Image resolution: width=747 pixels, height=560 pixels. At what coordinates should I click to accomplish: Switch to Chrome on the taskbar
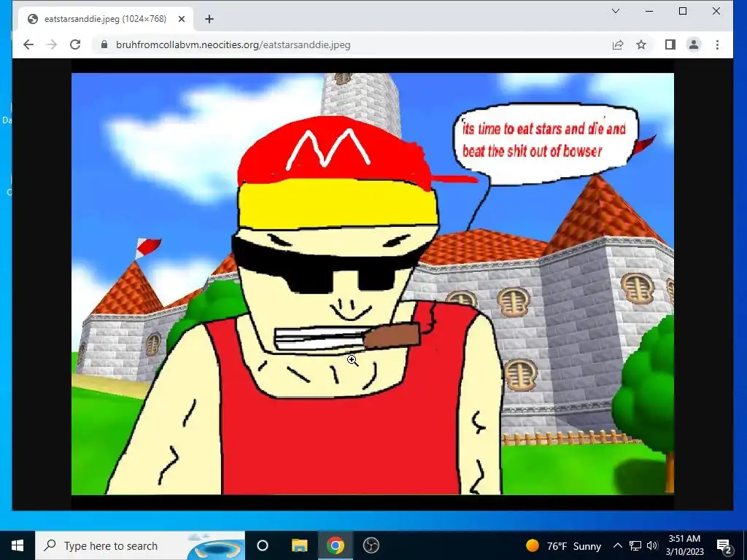click(x=336, y=545)
